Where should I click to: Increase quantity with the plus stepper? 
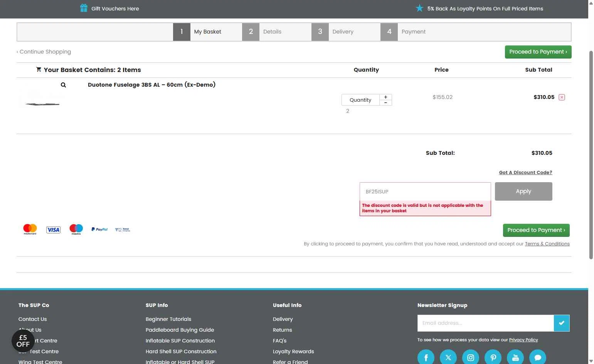[385, 97]
